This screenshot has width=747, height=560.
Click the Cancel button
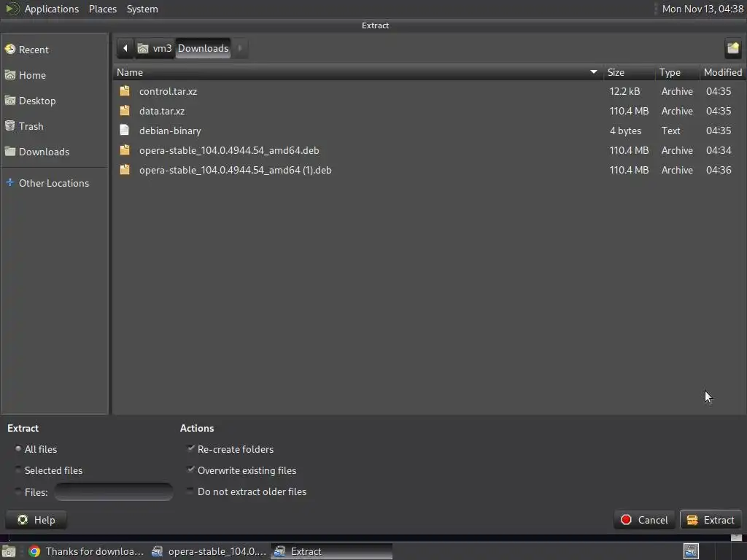pos(645,520)
